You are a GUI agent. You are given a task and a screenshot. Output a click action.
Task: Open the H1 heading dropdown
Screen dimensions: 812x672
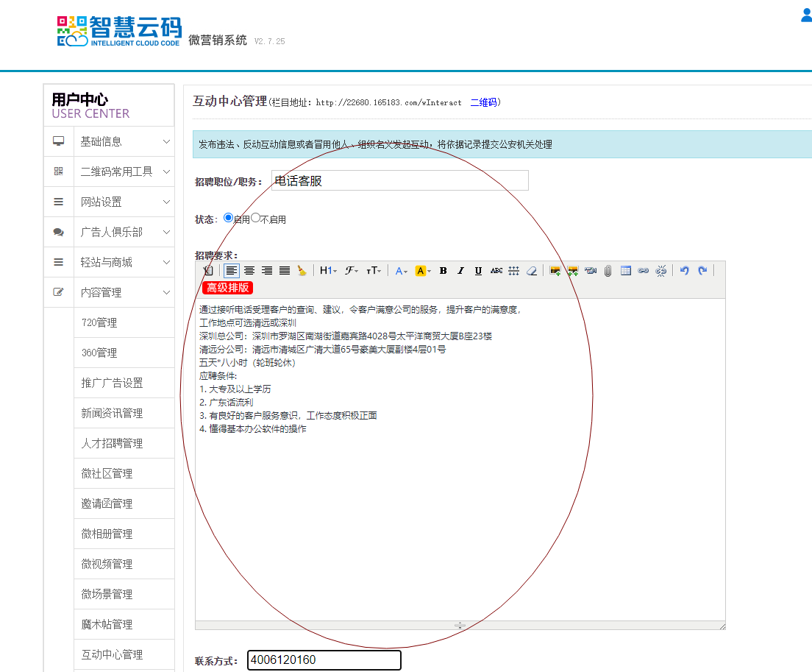point(328,271)
